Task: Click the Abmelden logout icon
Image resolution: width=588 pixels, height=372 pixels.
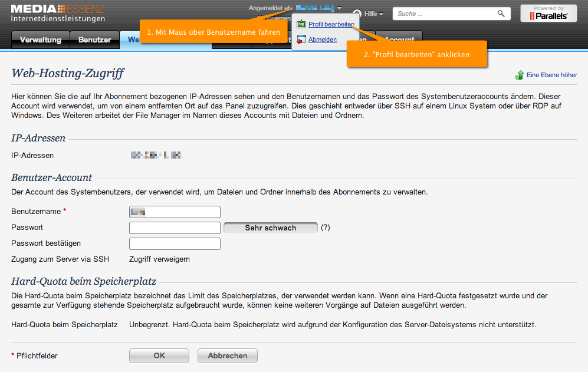Action: (x=301, y=39)
